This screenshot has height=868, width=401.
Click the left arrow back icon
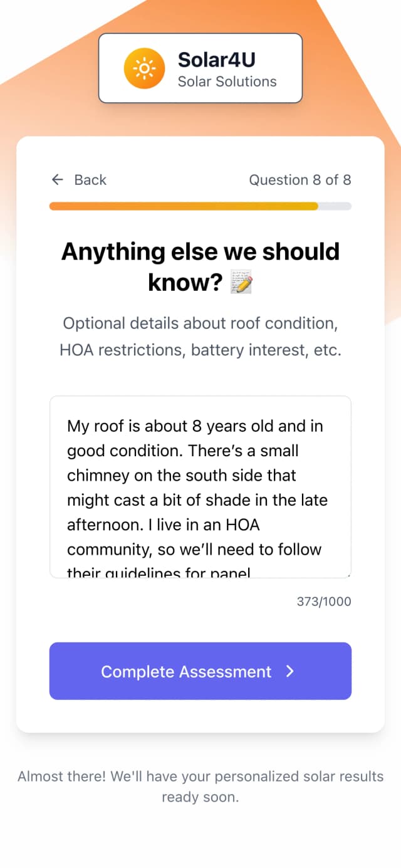(x=58, y=180)
